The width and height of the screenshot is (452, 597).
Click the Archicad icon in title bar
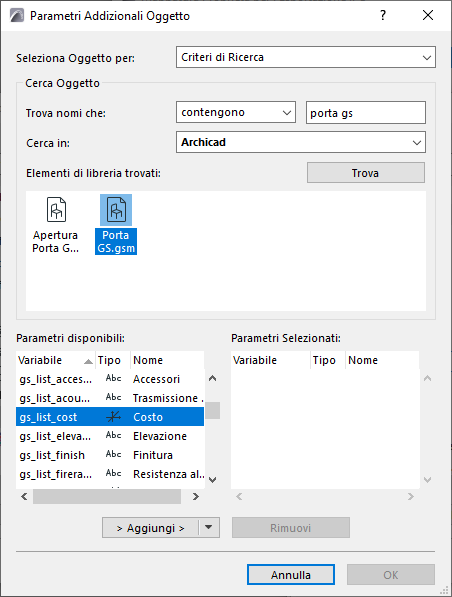click(x=16, y=16)
